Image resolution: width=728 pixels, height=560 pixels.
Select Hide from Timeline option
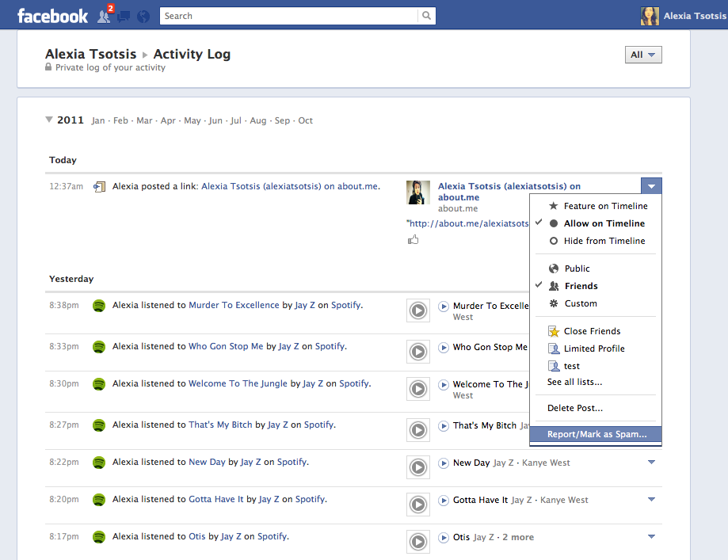pos(596,241)
